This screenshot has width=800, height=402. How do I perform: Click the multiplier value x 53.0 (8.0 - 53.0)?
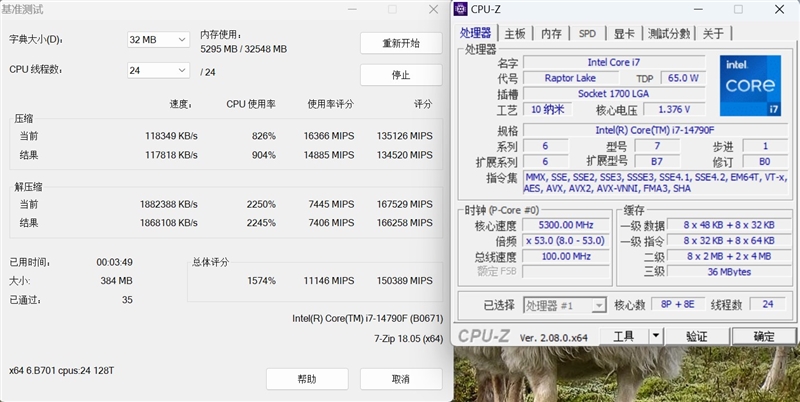[x=566, y=241]
